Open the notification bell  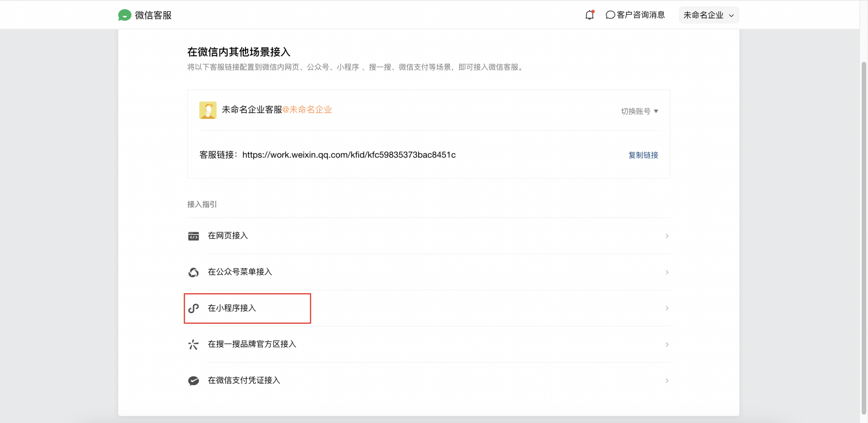tap(590, 15)
